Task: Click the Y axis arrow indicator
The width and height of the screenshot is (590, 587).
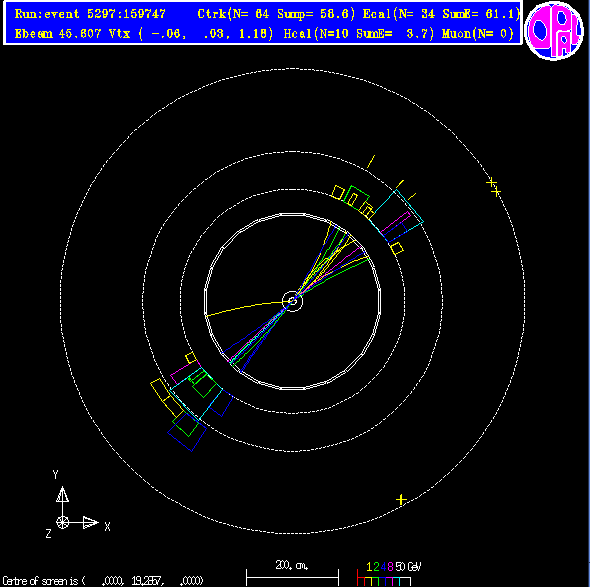Action: pos(62,494)
